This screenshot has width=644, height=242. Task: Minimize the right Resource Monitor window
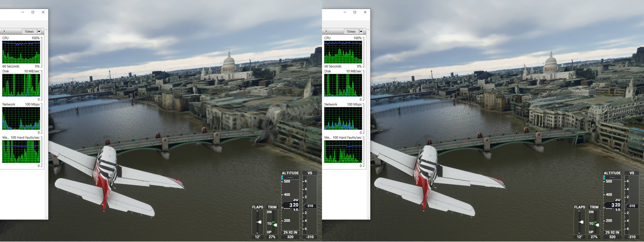pyautogui.click(x=345, y=12)
